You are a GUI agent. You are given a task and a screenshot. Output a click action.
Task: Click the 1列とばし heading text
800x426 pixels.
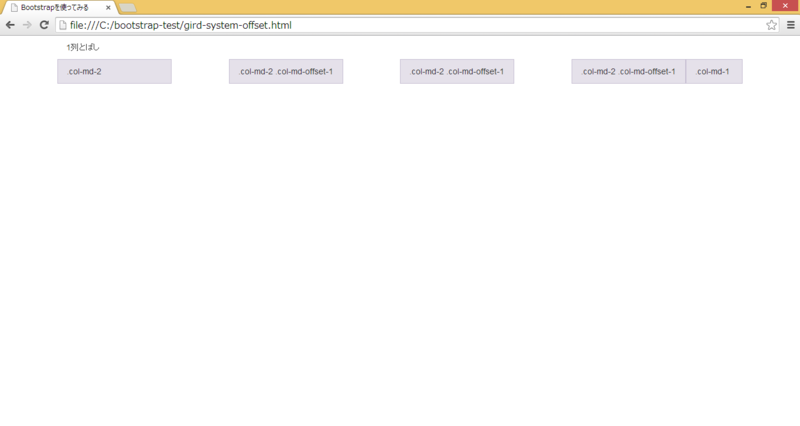[x=83, y=47]
